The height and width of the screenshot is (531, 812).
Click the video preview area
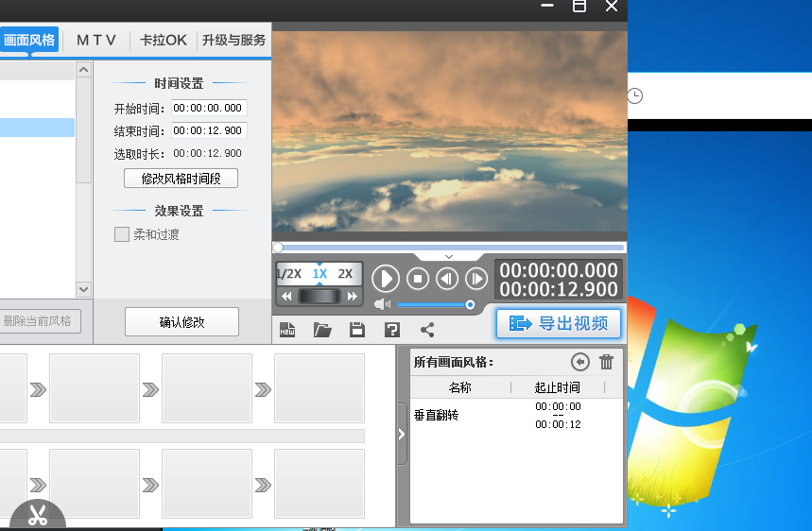coord(450,131)
